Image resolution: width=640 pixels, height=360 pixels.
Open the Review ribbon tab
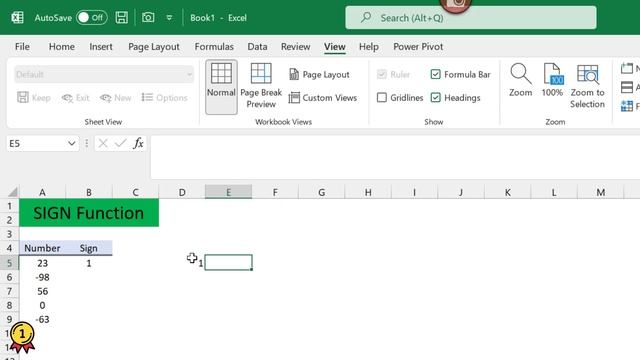coord(296,47)
